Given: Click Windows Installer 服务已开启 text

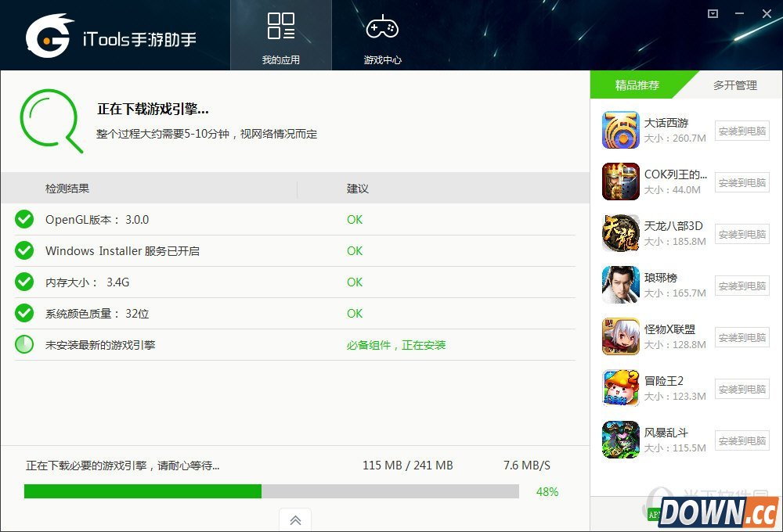Looking at the screenshot, I should [122, 251].
